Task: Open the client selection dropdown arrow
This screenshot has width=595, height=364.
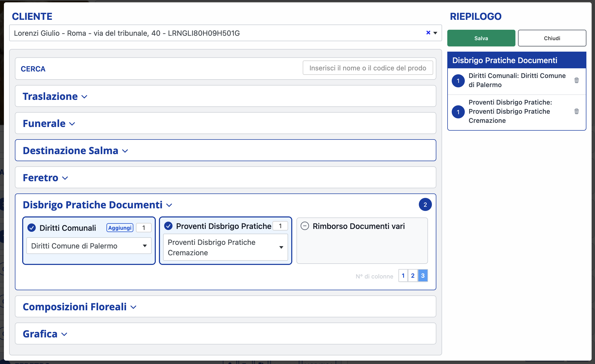Action: point(435,33)
